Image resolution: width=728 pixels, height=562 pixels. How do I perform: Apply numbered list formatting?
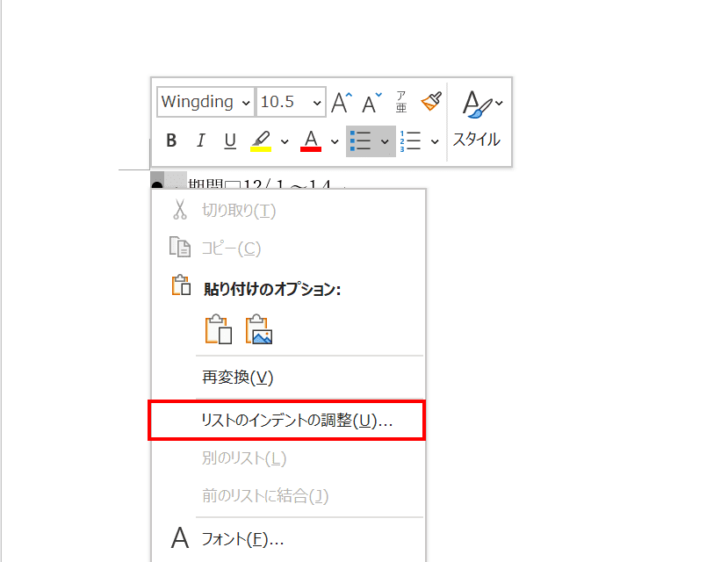410,140
